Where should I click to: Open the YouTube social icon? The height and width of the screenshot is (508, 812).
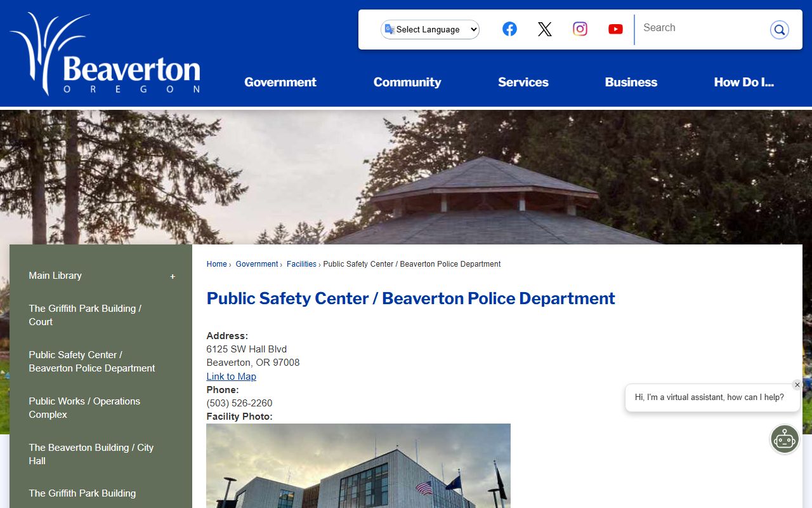click(615, 29)
